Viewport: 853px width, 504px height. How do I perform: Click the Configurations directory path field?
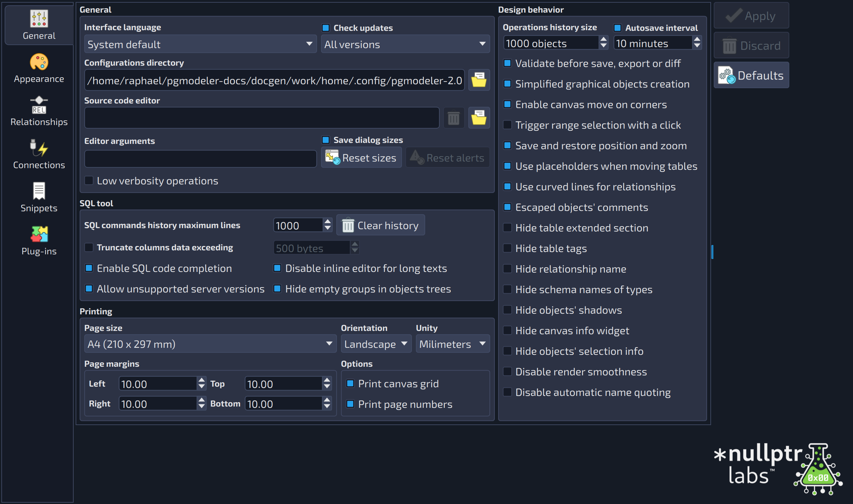point(275,80)
